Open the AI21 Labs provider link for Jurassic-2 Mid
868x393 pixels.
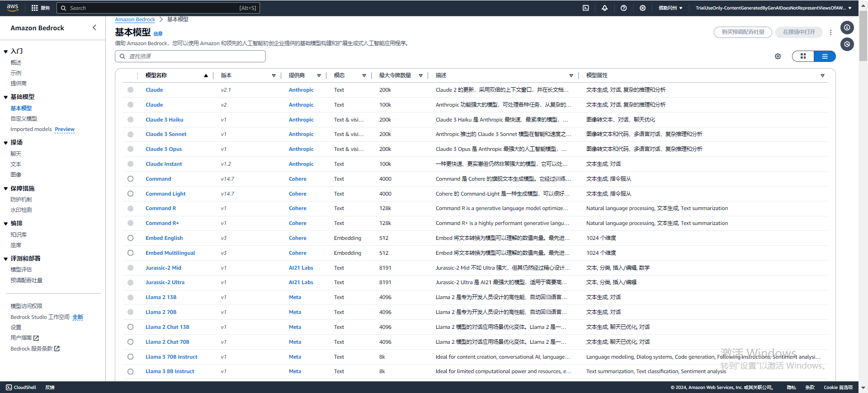click(x=301, y=268)
